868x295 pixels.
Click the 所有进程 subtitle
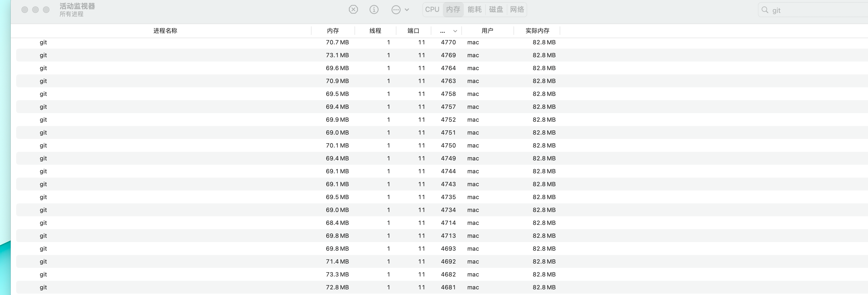[x=71, y=14]
